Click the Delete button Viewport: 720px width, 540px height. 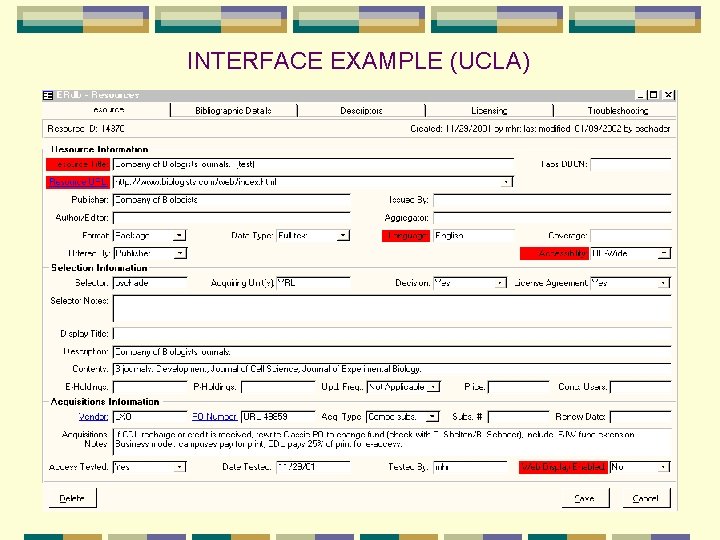pos(73,498)
